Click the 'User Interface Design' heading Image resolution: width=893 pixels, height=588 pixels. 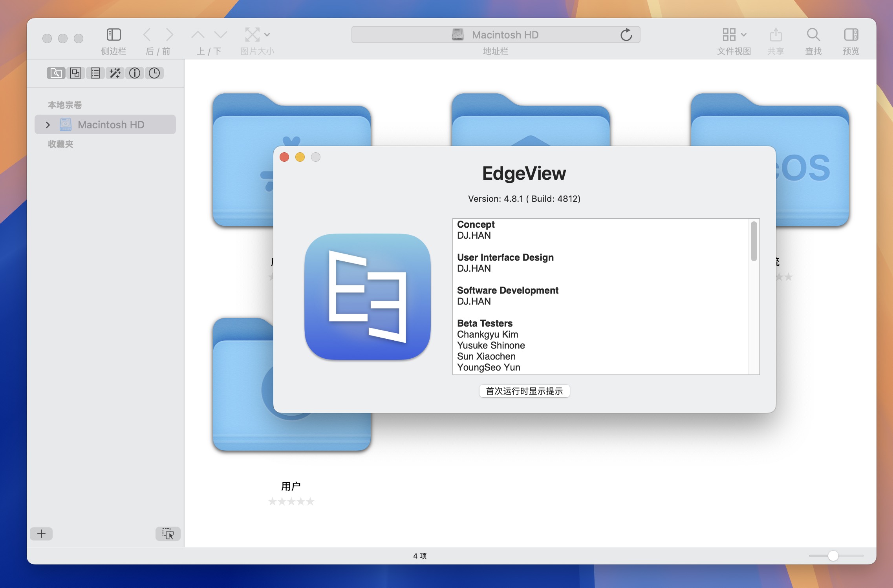pos(505,257)
